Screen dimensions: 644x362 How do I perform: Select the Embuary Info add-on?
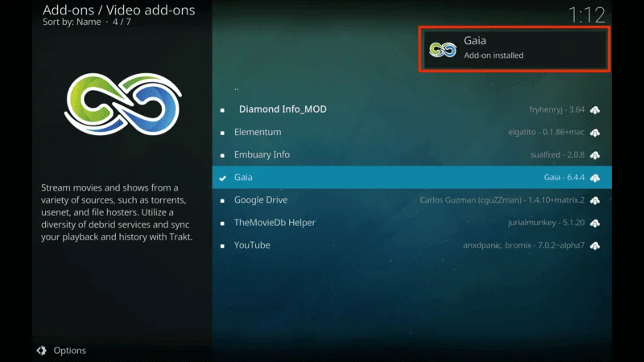[411, 154]
